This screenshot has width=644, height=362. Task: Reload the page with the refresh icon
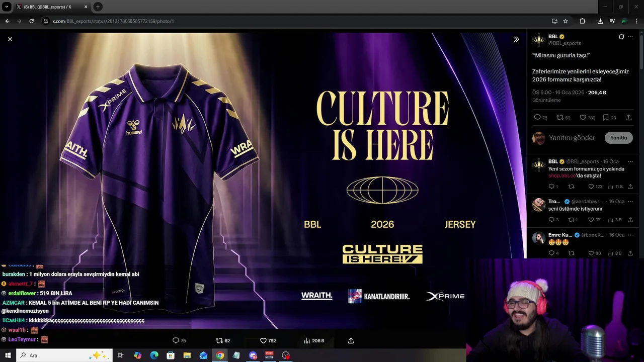click(31, 21)
